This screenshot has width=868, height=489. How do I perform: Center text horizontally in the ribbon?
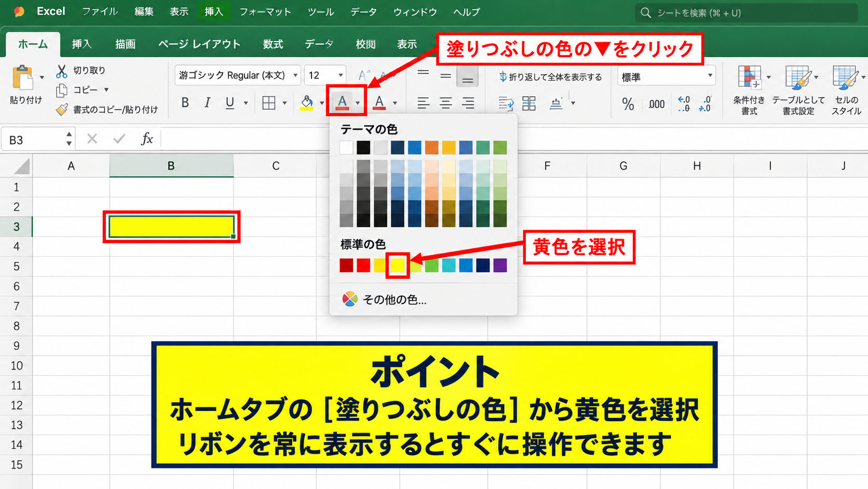pyautogui.click(x=445, y=103)
